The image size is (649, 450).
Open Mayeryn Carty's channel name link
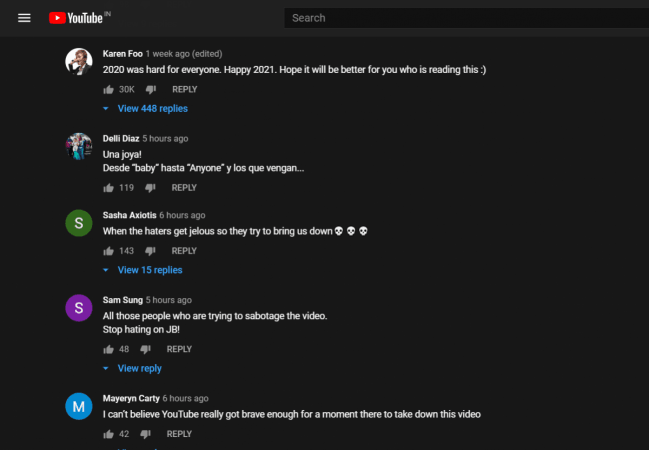(130, 398)
